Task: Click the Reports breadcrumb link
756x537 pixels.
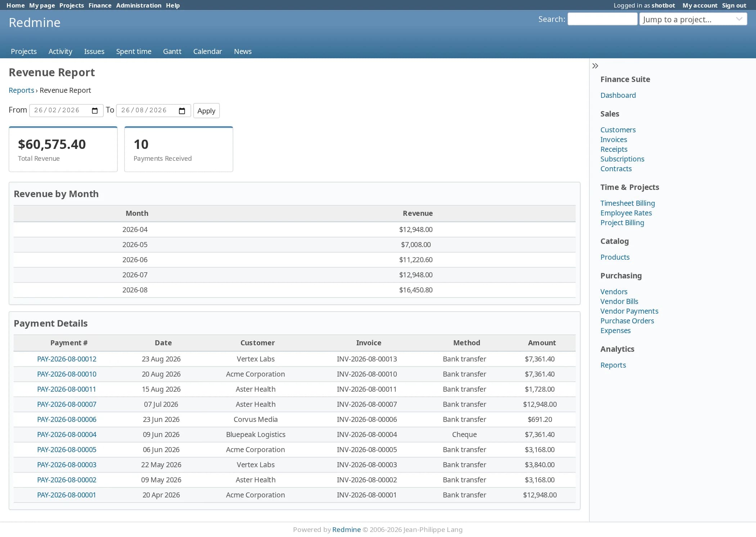Action: 21,90
